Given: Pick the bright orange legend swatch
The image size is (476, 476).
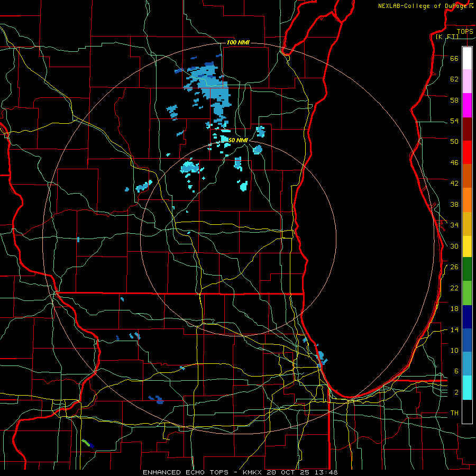Looking at the screenshot, I should [x=467, y=200].
